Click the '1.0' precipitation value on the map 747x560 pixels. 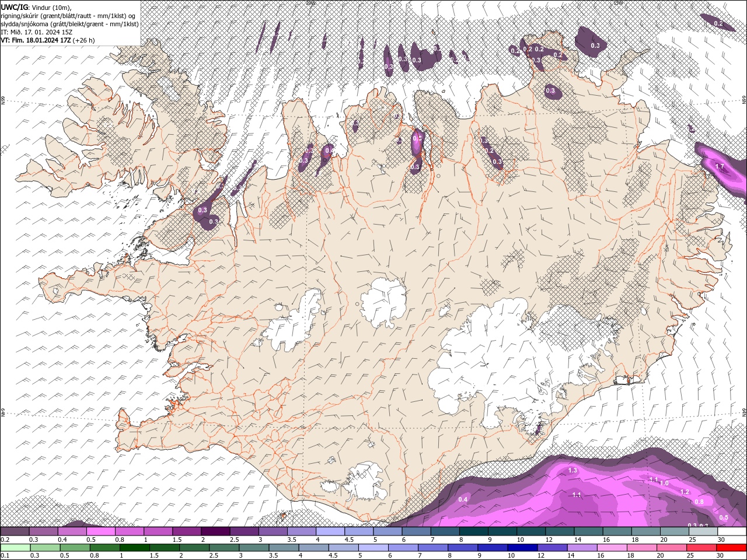(x=664, y=483)
